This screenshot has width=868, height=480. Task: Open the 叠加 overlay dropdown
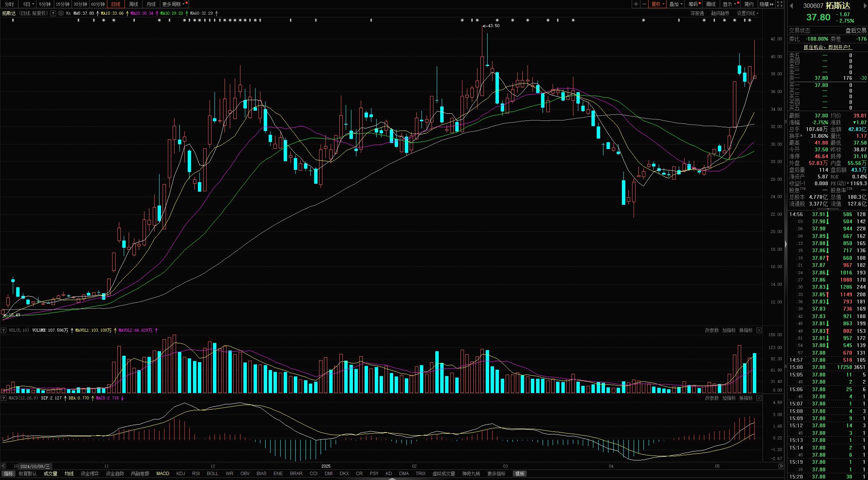point(676,4)
